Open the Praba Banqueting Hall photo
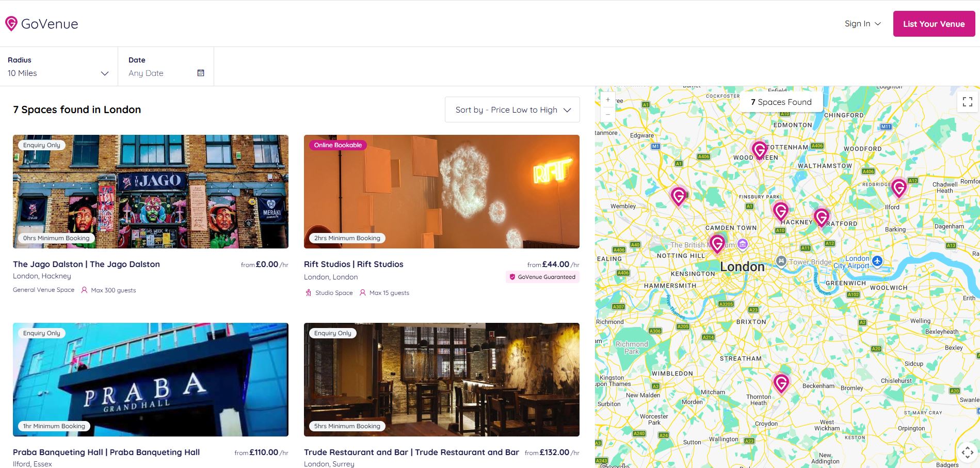980x468 pixels. pyautogui.click(x=151, y=380)
